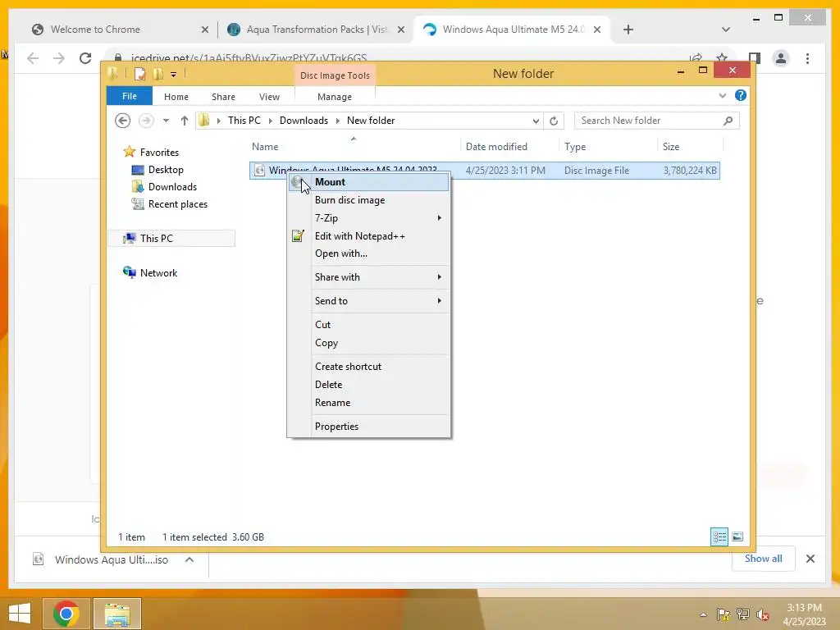Open Properties from context menu
Image resolution: width=840 pixels, height=630 pixels.
coord(368,427)
